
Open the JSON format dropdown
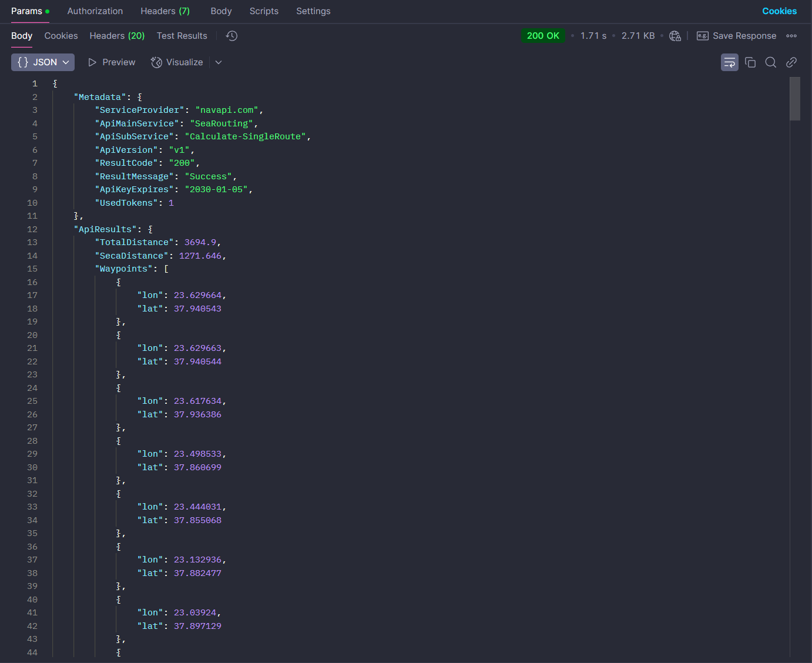(43, 62)
